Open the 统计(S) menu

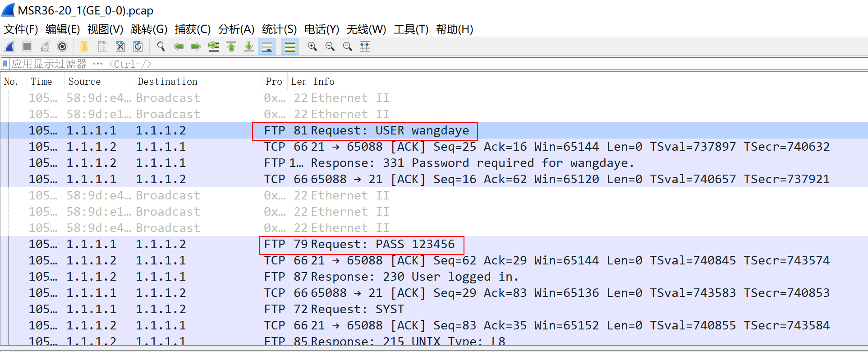(279, 29)
